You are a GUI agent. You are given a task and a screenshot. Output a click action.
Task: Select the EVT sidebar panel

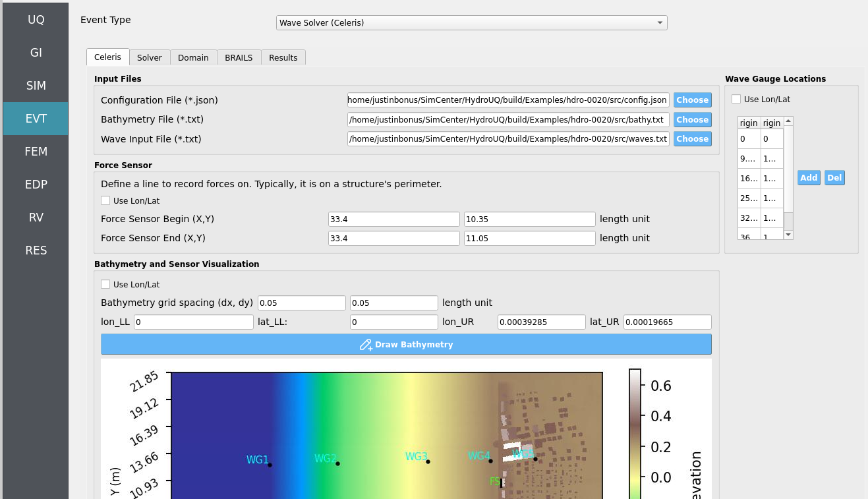(36, 119)
